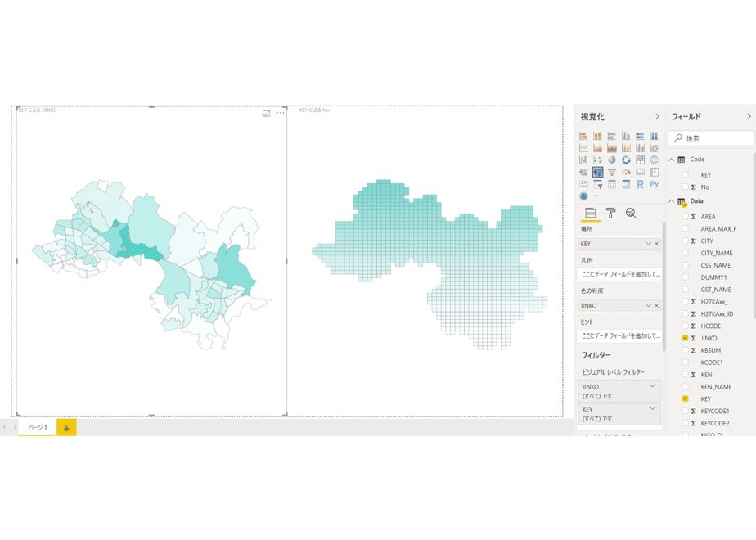Screen dimensions: 756x540
Task: Check the KBSUM field checkbox
Action: 685,350
